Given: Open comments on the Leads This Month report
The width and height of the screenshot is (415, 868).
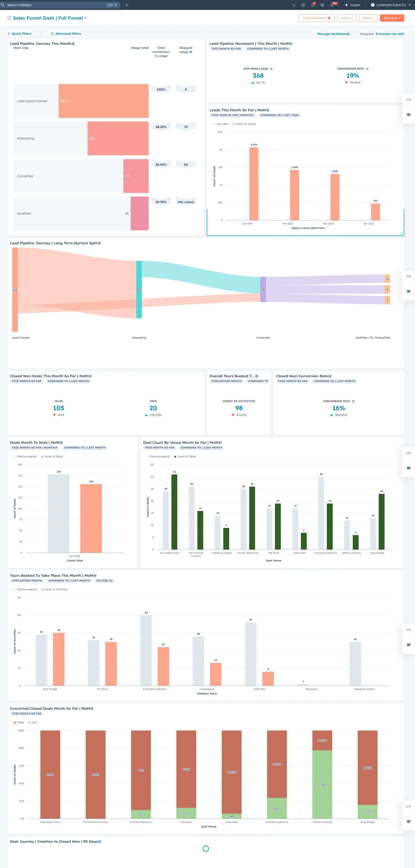Looking at the screenshot, I should pyautogui.click(x=409, y=115).
